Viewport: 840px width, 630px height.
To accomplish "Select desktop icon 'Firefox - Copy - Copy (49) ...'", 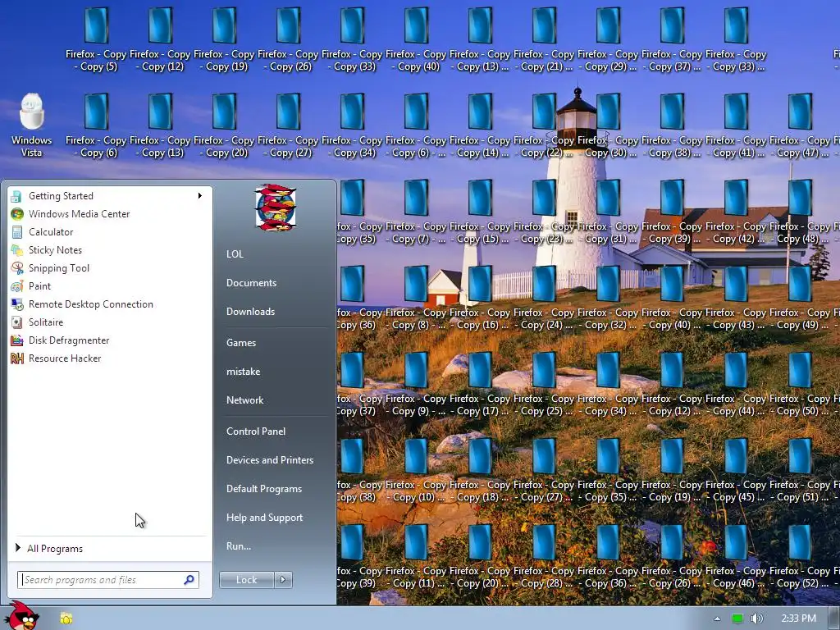I will 800,299.
